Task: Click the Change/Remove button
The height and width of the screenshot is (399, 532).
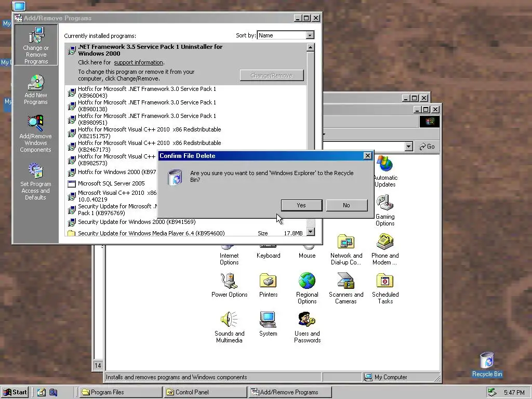Action: coord(272,75)
